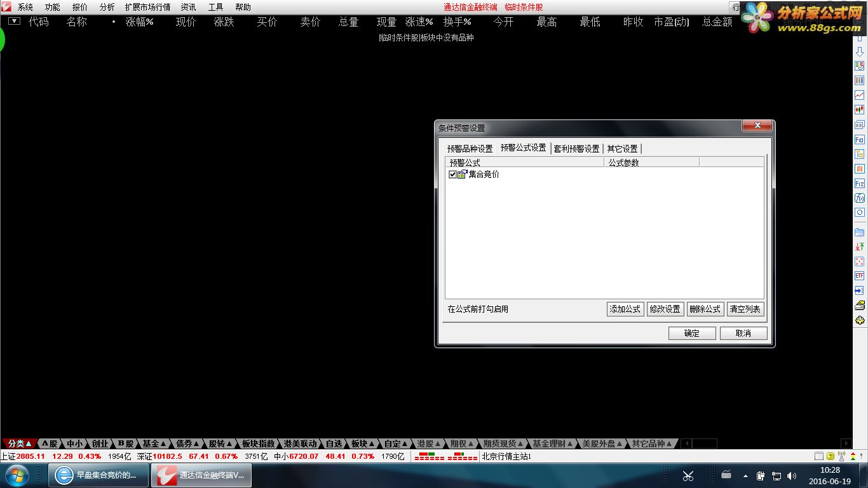Expand the 自定▲ bottom tab menu
Viewport: 868px width, 488px height.
point(396,444)
